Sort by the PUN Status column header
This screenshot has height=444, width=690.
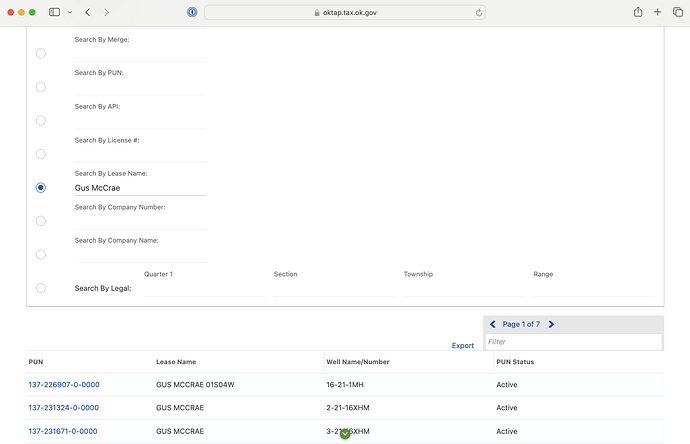tap(515, 362)
